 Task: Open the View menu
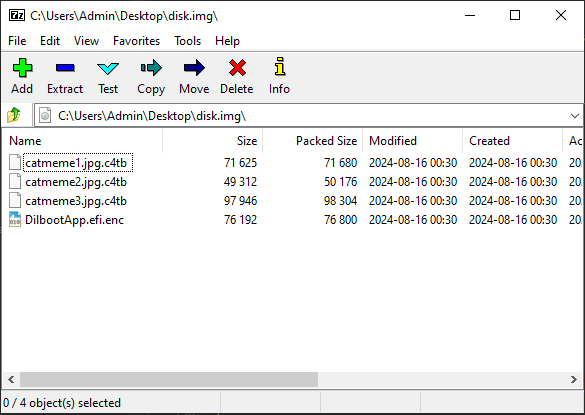[86, 41]
